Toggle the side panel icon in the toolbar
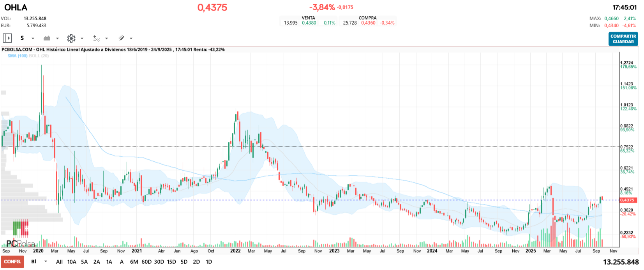This screenshot has height=270, width=644. [7, 38]
